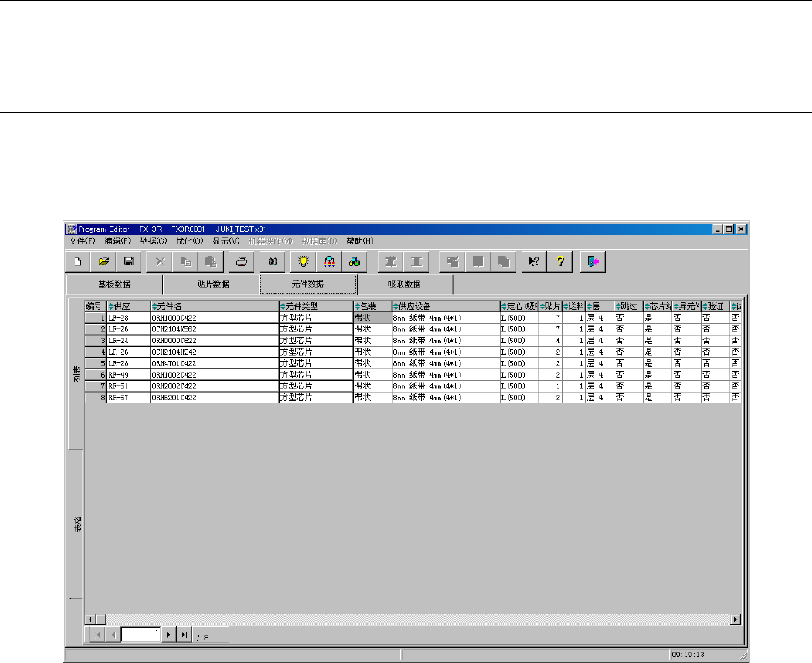Select cell RR-57 in row 8

128,398
